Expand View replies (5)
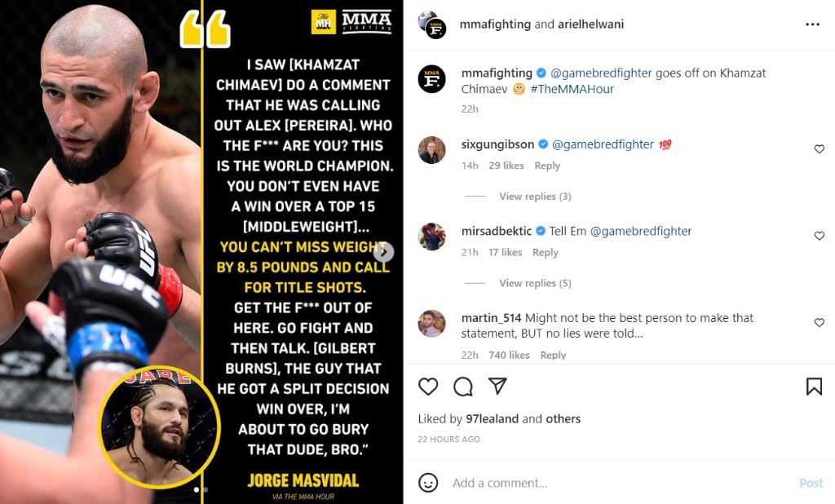Viewport: 835px width, 504px height. coord(535,283)
